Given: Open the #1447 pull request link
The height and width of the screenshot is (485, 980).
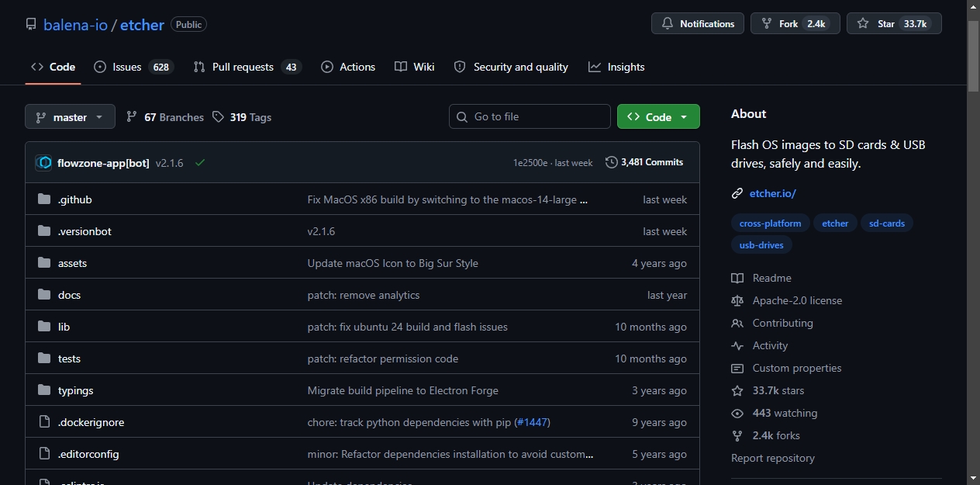Looking at the screenshot, I should pyautogui.click(x=532, y=422).
